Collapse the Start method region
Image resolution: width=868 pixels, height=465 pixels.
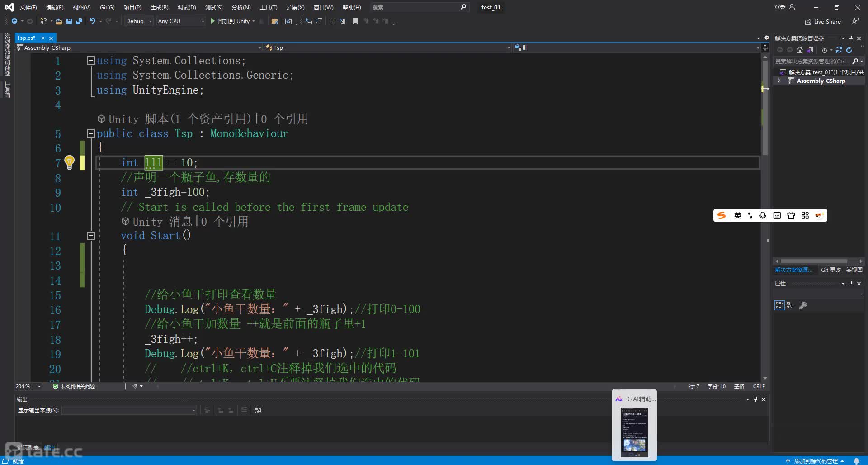90,235
